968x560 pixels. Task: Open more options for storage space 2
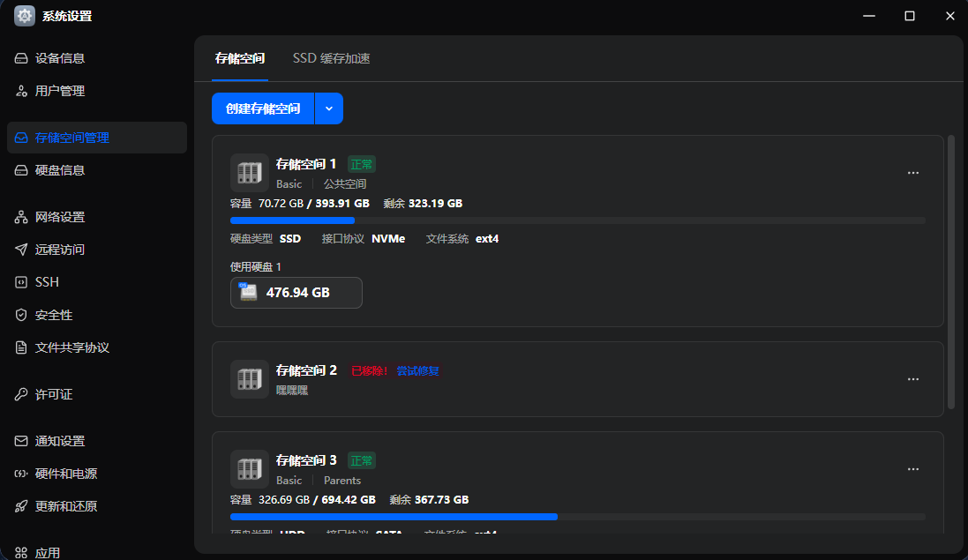coord(913,379)
